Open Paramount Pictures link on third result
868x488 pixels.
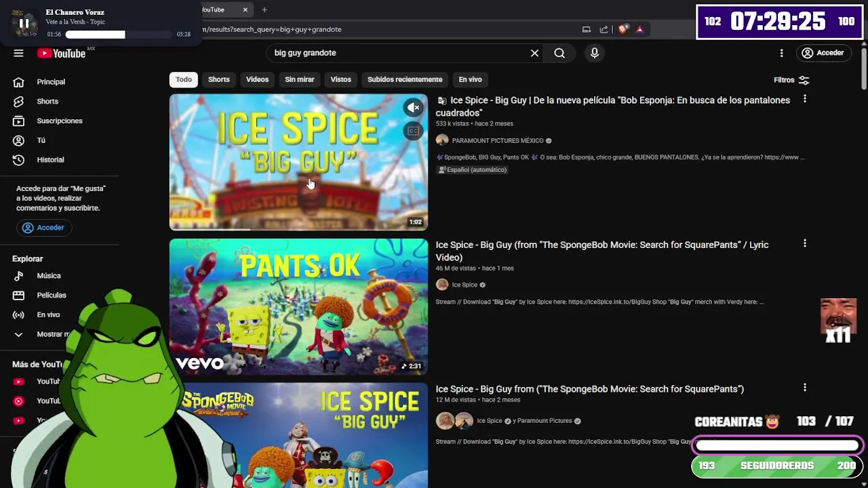coord(542,421)
